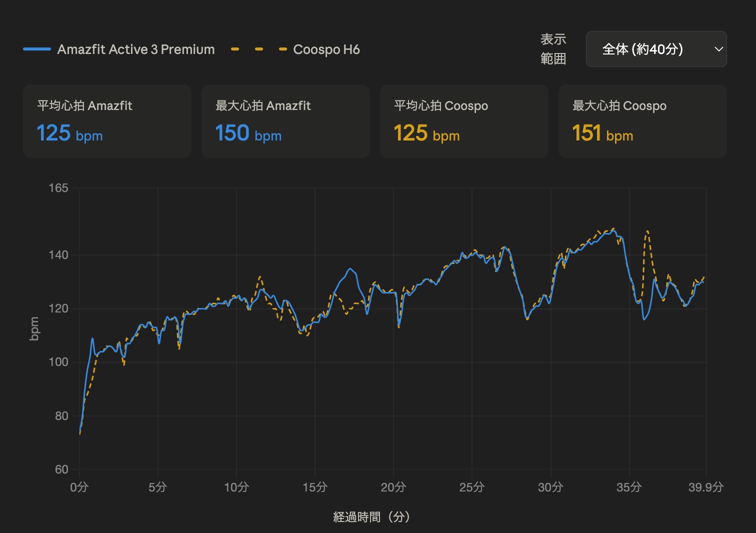
Task: Click the 151 bpm value
Action: (x=602, y=134)
